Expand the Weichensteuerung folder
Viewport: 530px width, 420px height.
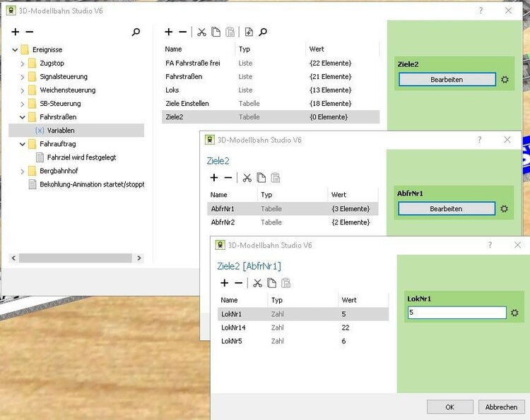pos(23,90)
